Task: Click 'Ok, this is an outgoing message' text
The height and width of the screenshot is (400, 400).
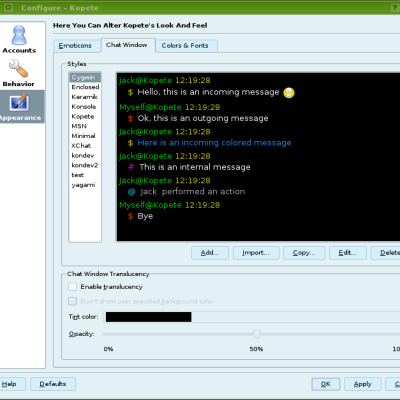Action: coord(203,118)
